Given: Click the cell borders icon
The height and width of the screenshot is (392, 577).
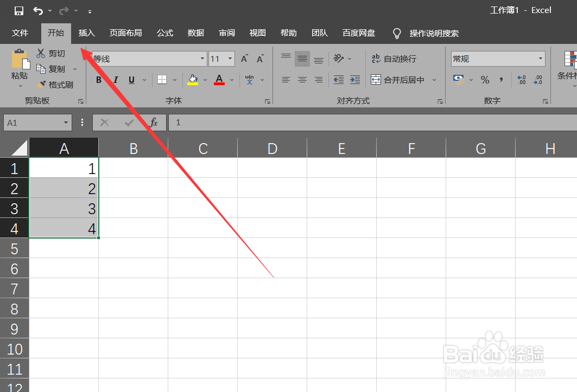Looking at the screenshot, I should tap(162, 79).
